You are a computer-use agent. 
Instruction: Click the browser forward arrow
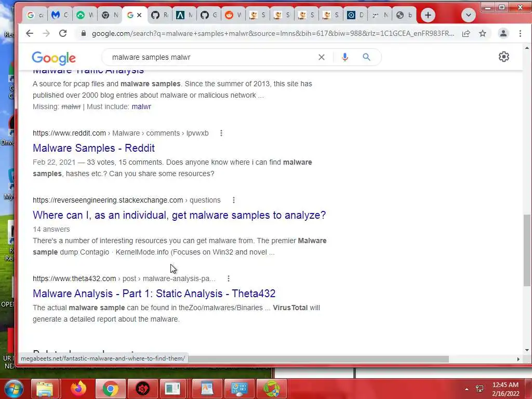pyautogui.click(x=46, y=33)
